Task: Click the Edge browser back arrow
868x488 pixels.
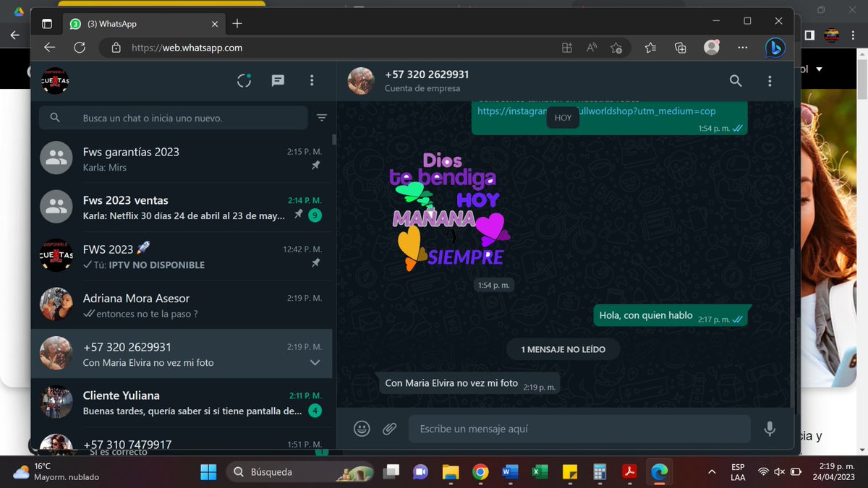Action: (x=49, y=48)
